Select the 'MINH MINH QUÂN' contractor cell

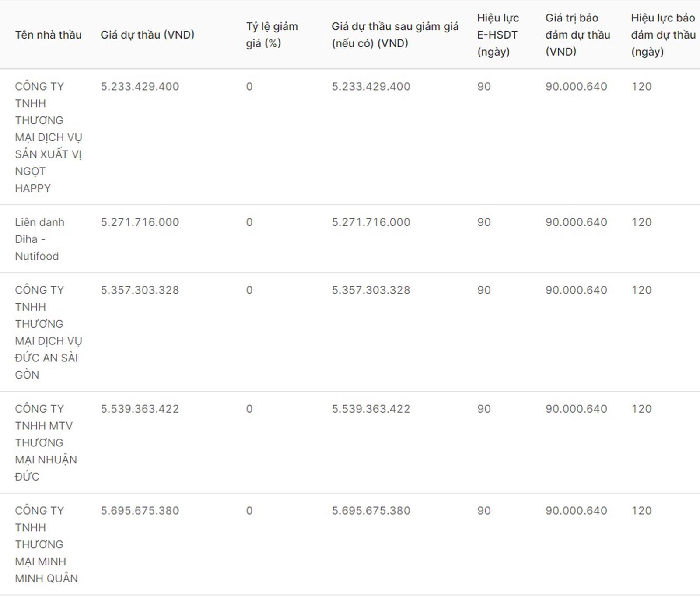point(46,544)
